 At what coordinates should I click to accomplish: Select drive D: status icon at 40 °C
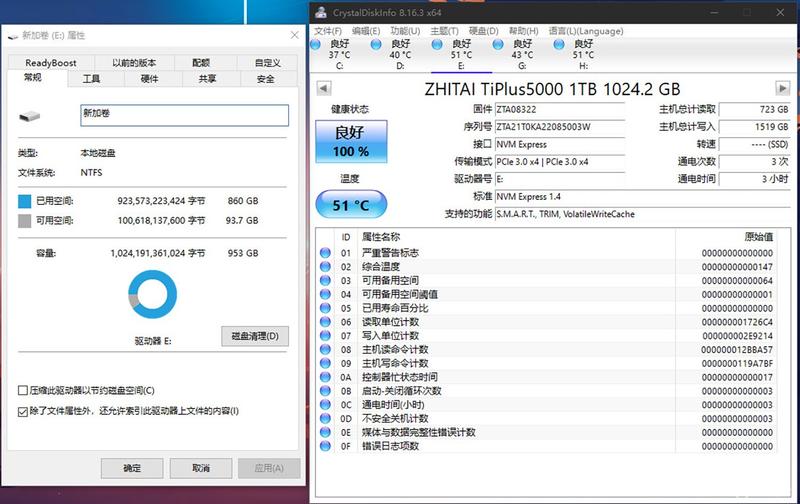[x=376, y=44]
